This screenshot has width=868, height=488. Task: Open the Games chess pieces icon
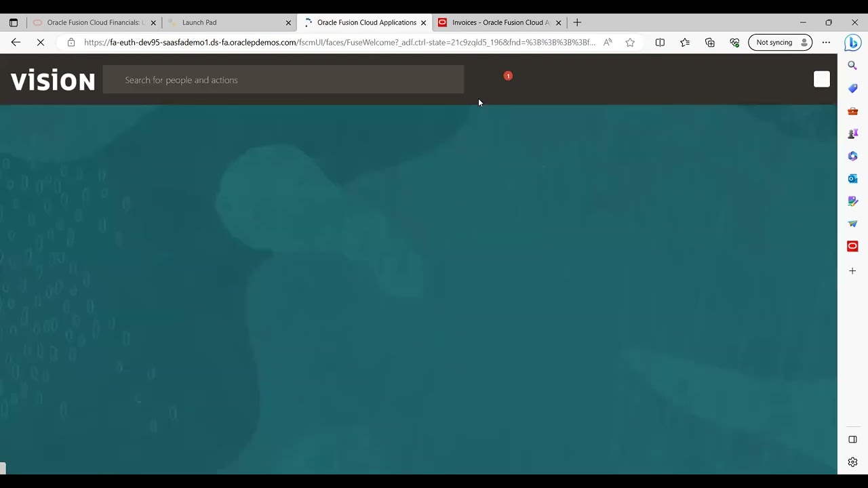(x=852, y=134)
